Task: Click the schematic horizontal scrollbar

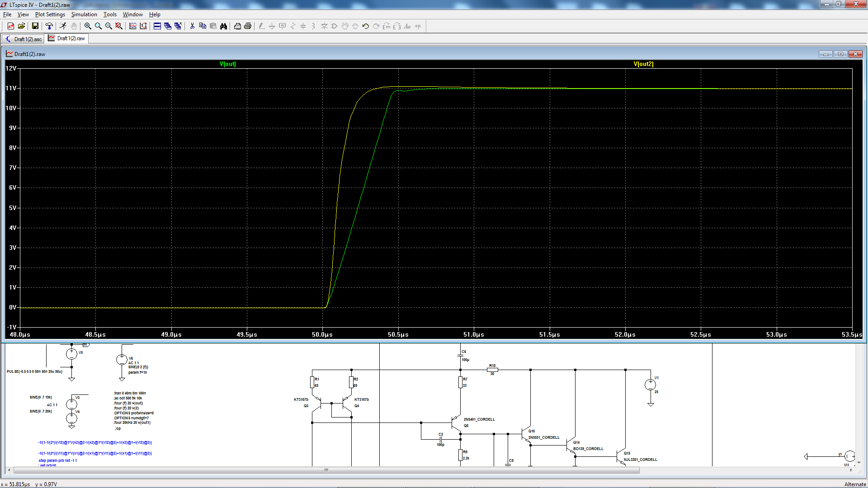Action: pyautogui.click(x=325, y=470)
